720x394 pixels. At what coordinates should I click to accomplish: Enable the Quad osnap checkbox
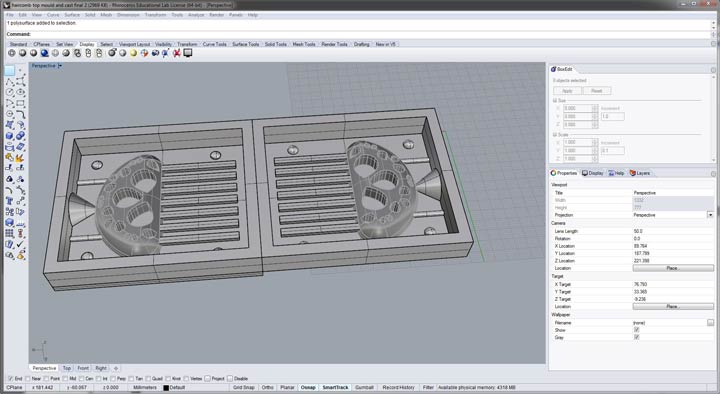tap(148, 379)
